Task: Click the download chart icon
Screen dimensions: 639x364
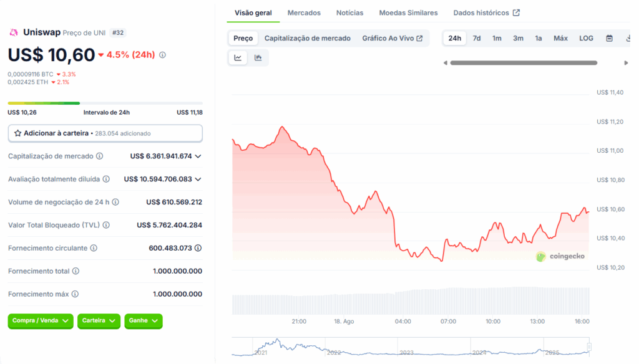Action: pos(628,38)
